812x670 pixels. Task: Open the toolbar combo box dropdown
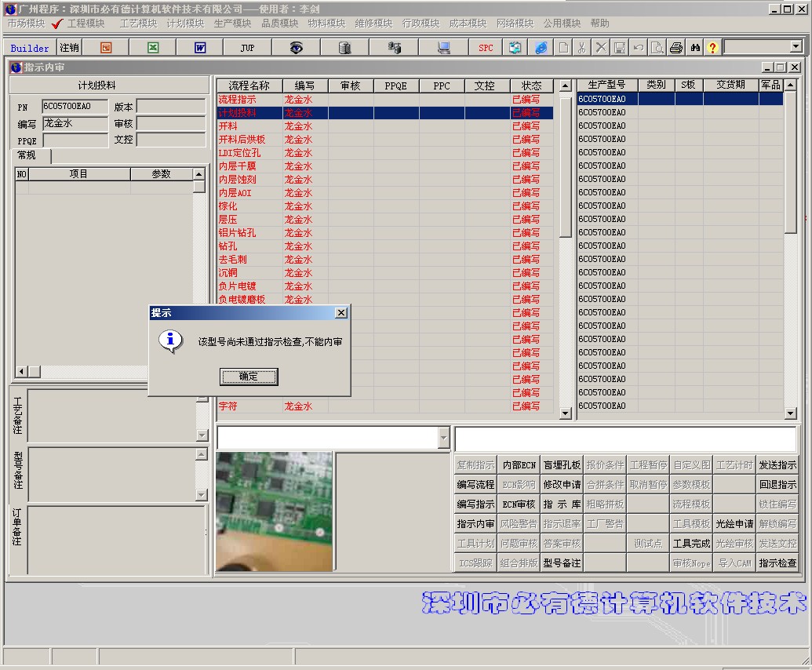(x=796, y=47)
